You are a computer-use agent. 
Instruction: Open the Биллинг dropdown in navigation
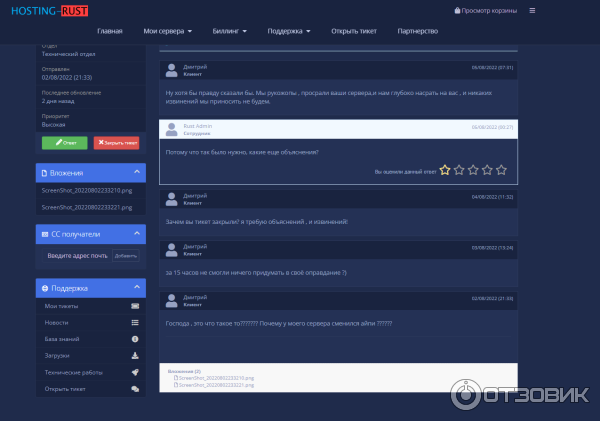coord(229,31)
